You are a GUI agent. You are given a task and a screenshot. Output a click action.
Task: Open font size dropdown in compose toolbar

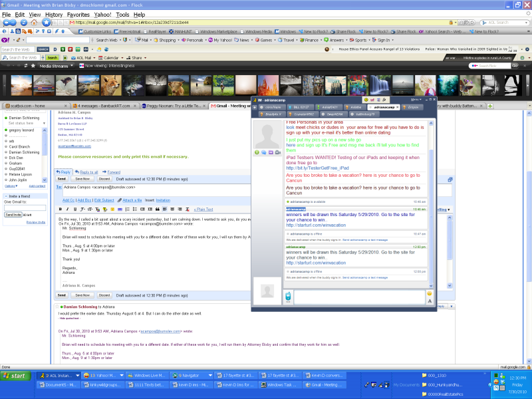[90, 209]
